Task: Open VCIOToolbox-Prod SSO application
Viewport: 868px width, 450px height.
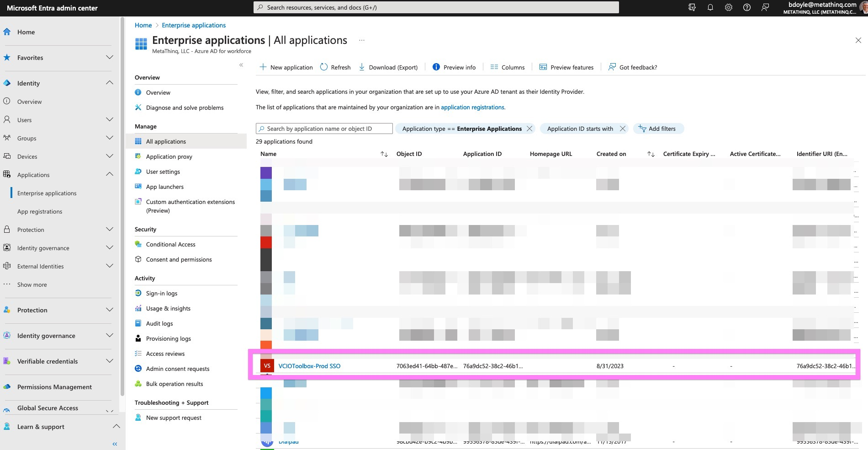Action: [309, 366]
